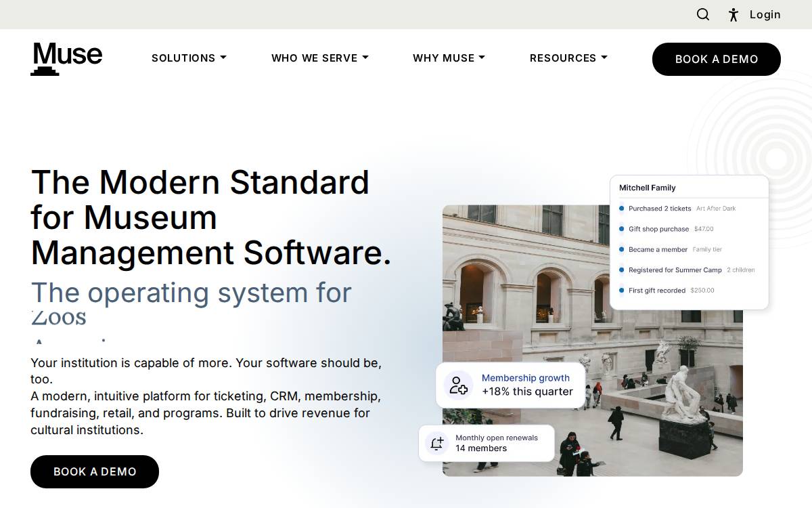Click Book a Demo in header
Image resolution: width=812 pixels, height=508 pixels.
[x=717, y=59]
